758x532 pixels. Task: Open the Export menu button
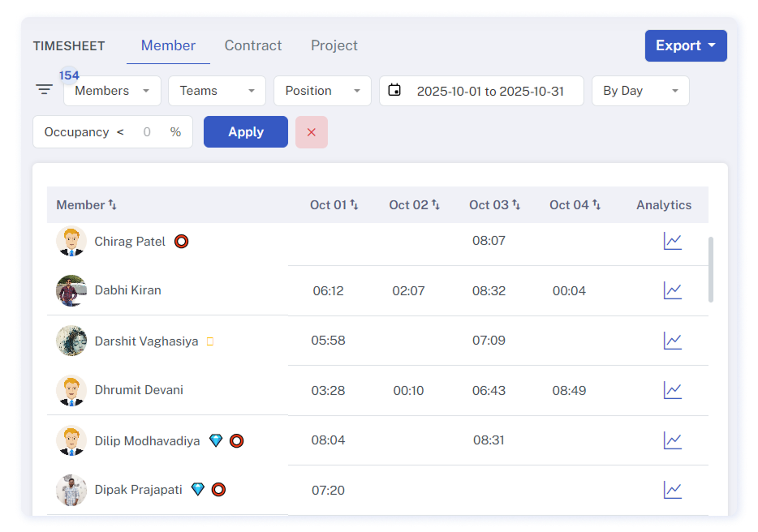click(x=686, y=45)
